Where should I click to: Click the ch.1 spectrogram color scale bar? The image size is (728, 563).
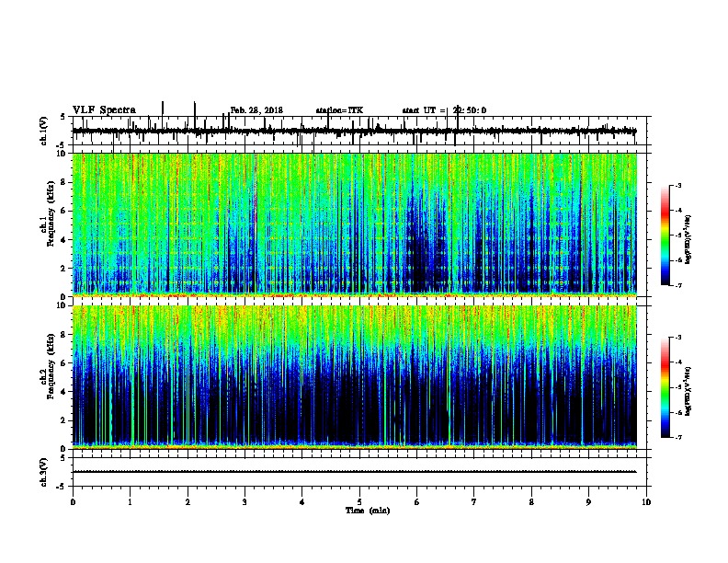tap(665, 236)
